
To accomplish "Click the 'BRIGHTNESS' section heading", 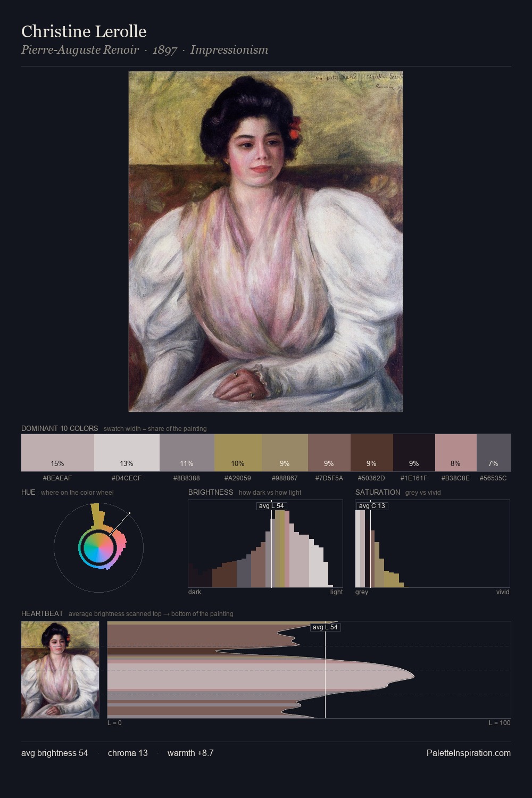I will (211, 492).
